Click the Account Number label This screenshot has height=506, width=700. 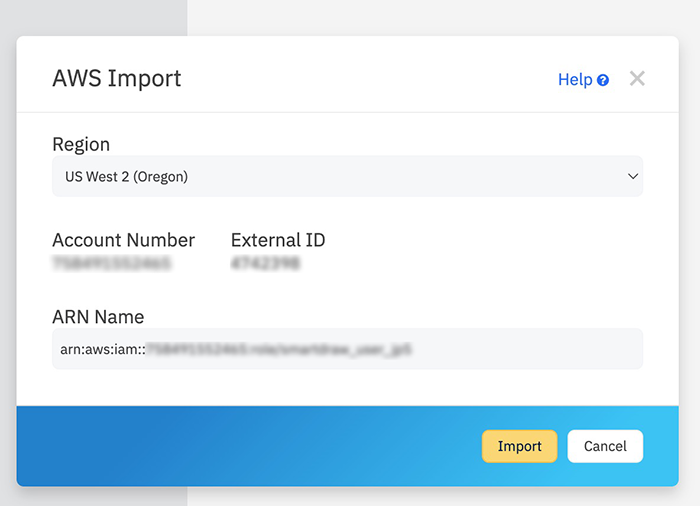tap(123, 240)
